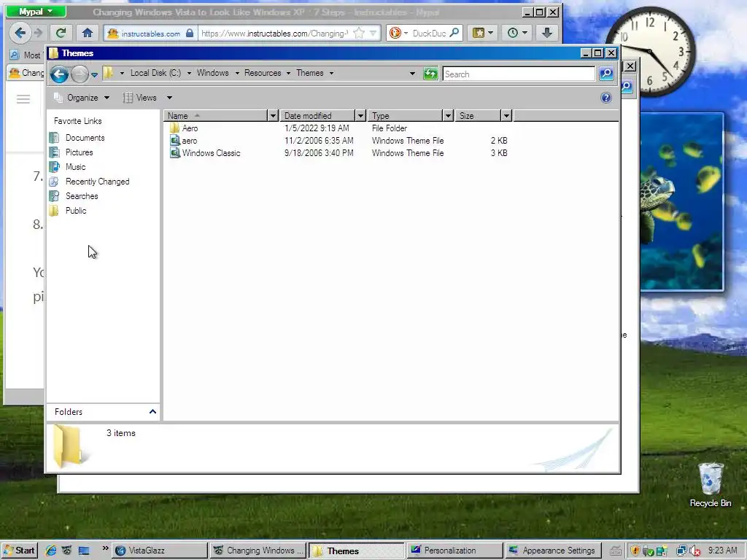Switch to VistaGlazz taskbar button
747x560 pixels.
tap(160, 551)
